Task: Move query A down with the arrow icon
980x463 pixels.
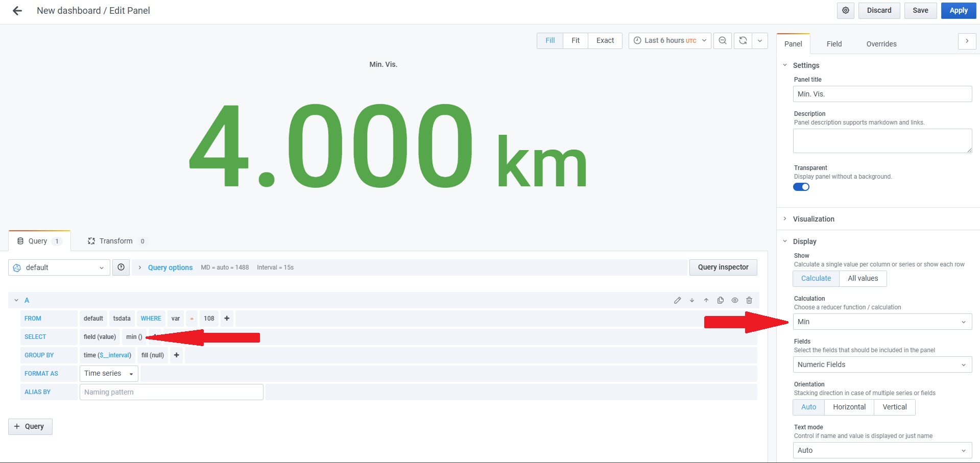Action: (x=691, y=300)
